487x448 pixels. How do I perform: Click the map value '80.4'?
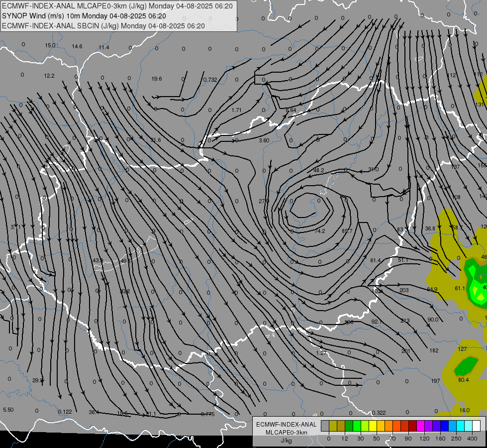click(464, 380)
